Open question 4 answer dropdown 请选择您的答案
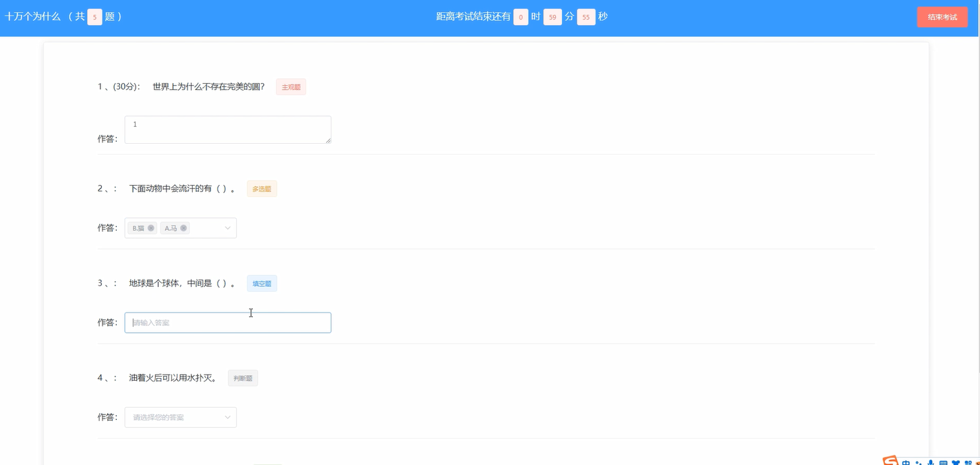Screen dimensions: 980x465 tap(181, 417)
